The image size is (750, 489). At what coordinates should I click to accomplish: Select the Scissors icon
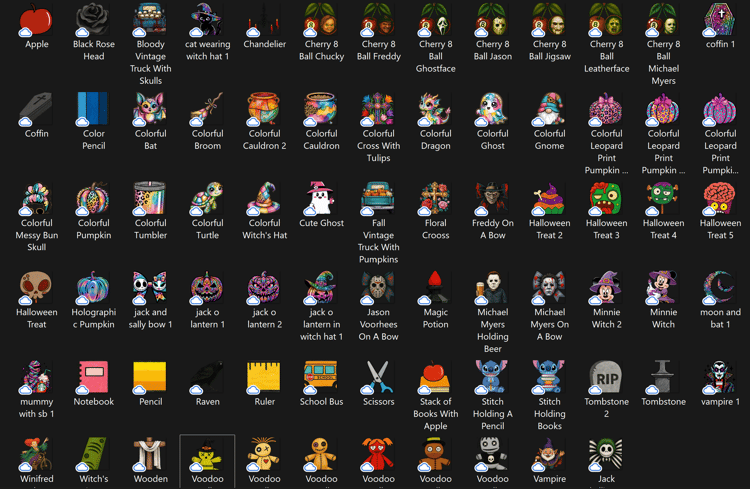coord(378,378)
